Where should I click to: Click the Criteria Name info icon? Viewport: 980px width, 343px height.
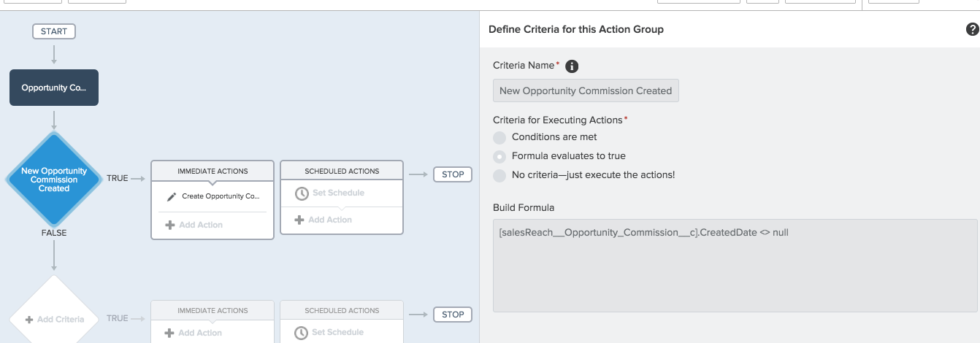pos(573,66)
